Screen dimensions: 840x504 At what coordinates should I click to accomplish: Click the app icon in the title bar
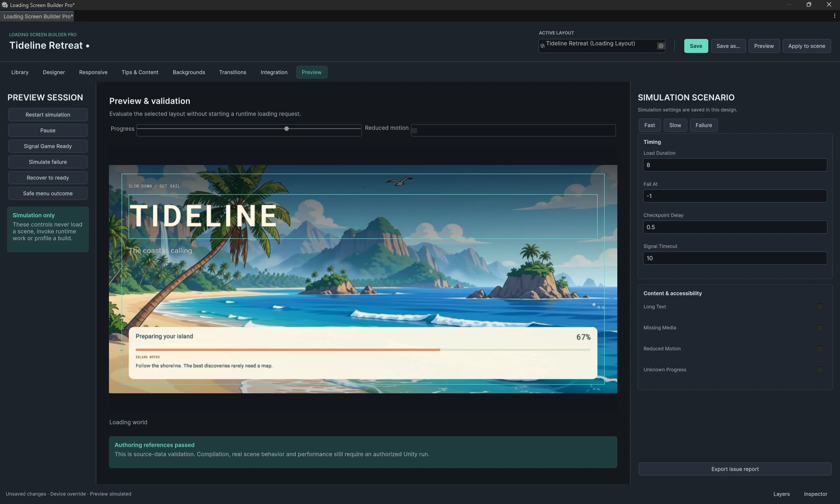[x=5, y=5]
